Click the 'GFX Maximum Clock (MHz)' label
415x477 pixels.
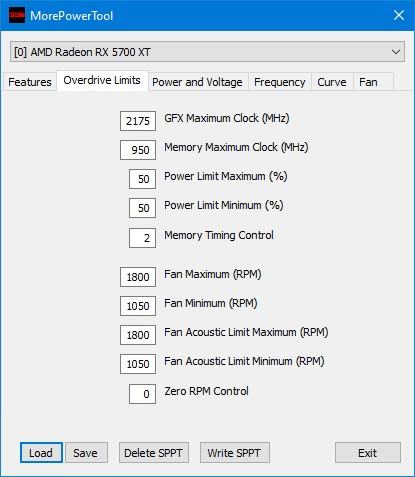pyautogui.click(x=227, y=118)
